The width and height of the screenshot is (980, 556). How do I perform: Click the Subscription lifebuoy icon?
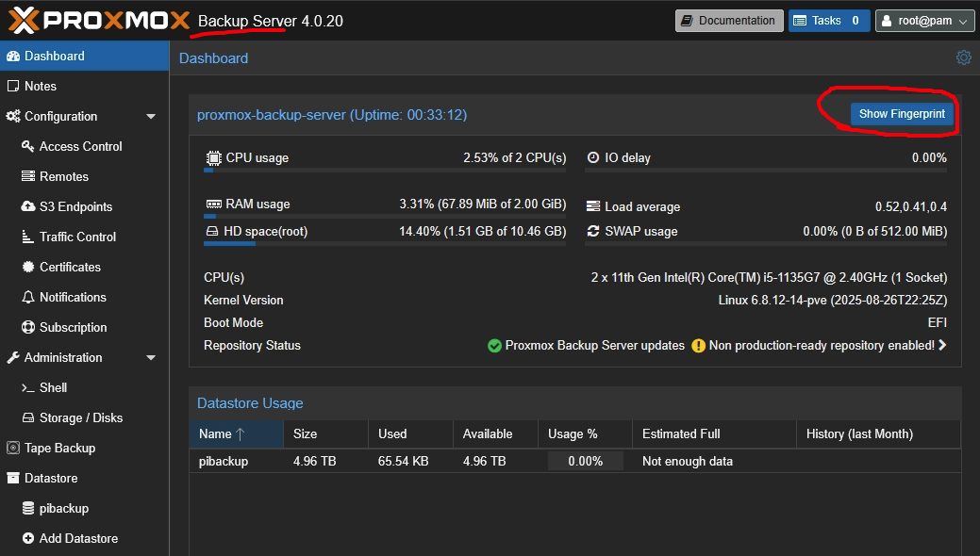[x=28, y=327]
